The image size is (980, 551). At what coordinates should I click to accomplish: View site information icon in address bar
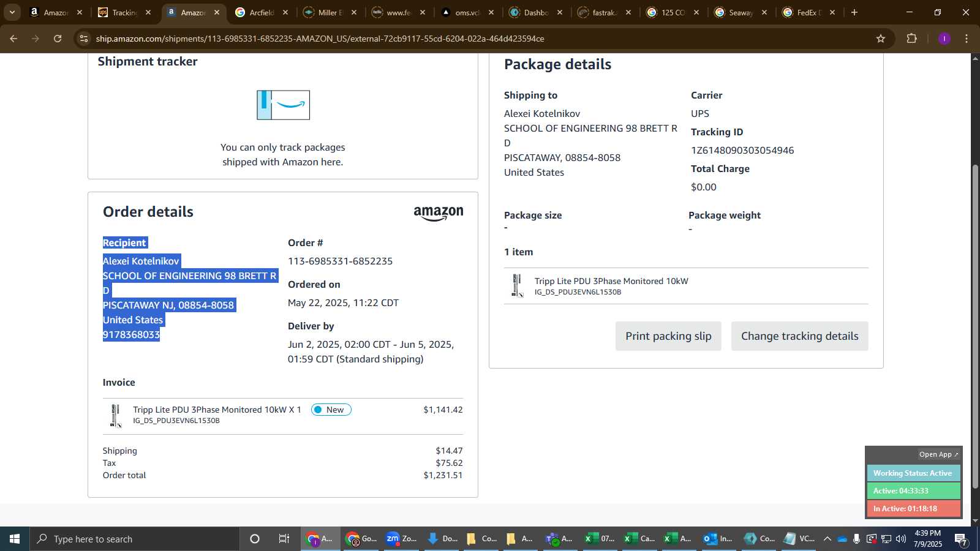tap(84, 39)
